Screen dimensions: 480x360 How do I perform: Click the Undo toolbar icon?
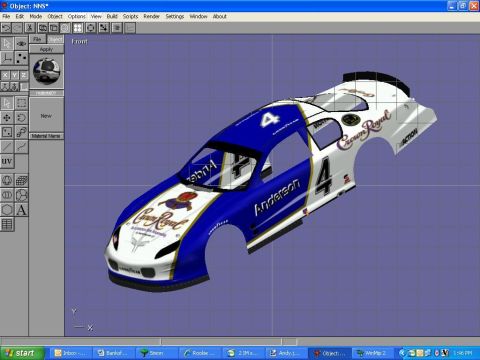click(6, 28)
